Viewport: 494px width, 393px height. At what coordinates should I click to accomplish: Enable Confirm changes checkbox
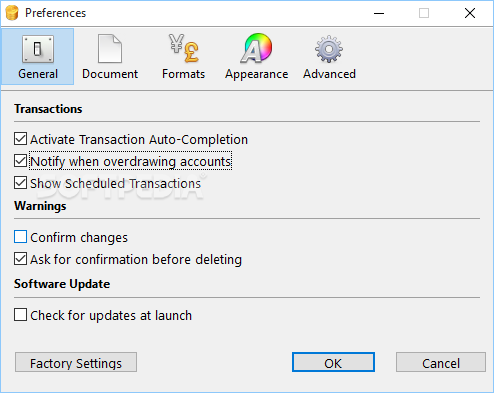click(x=20, y=237)
